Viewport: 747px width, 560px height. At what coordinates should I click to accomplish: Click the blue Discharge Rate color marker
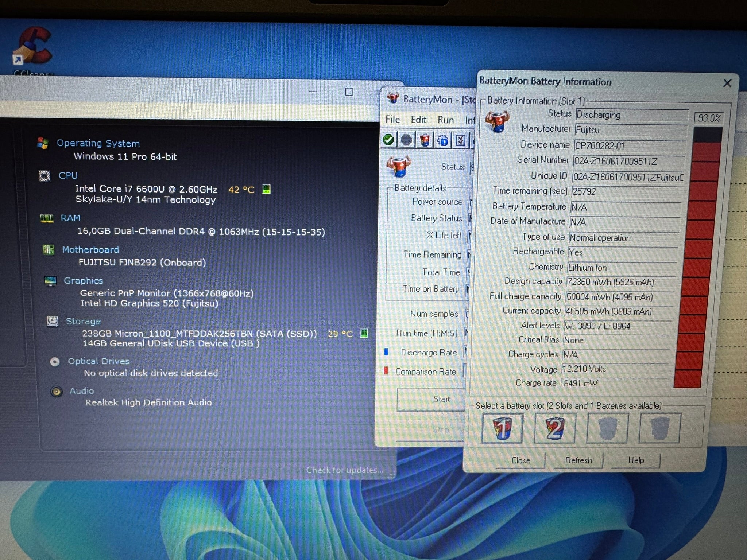(x=386, y=352)
